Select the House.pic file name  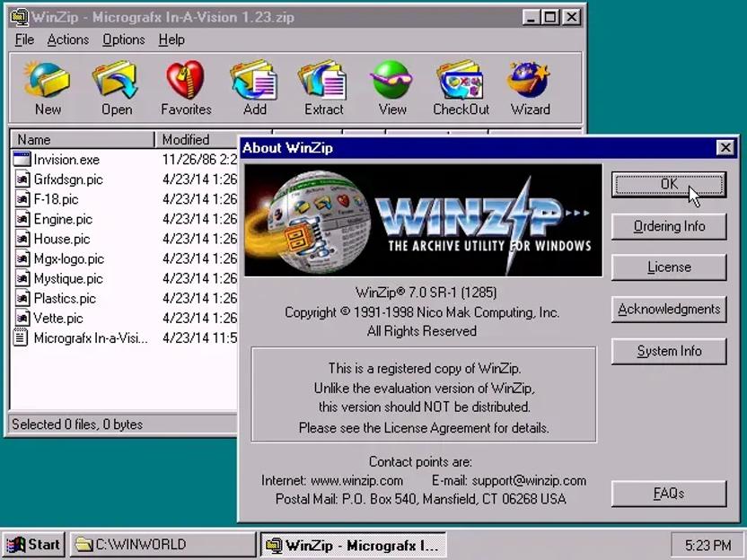pos(62,239)
